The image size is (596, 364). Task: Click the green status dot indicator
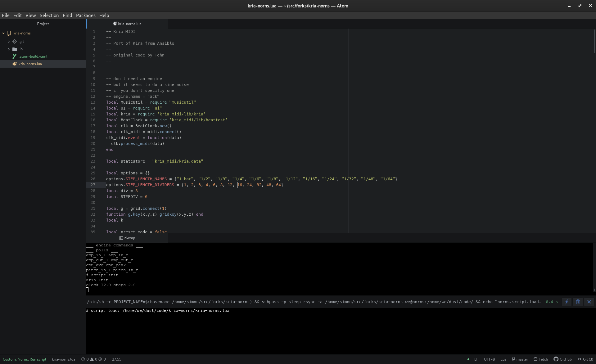pyautogui.click(x=468, y=359)
